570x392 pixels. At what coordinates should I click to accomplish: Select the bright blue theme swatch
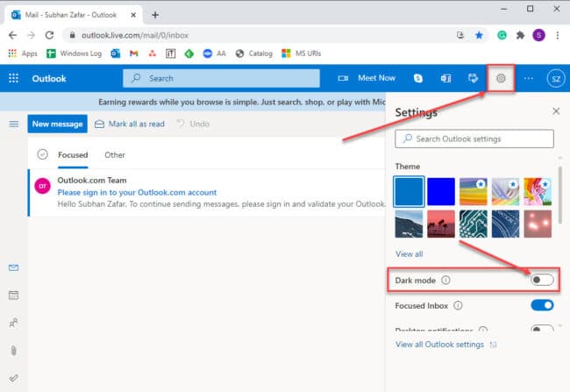(x=441, y=192)
